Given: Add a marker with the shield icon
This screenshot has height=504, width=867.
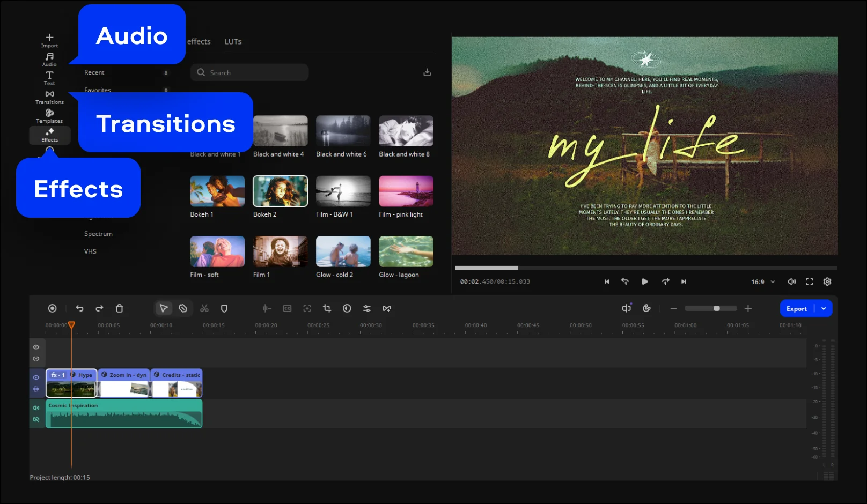Looking at the screenshot, I should tap(224, 308).
